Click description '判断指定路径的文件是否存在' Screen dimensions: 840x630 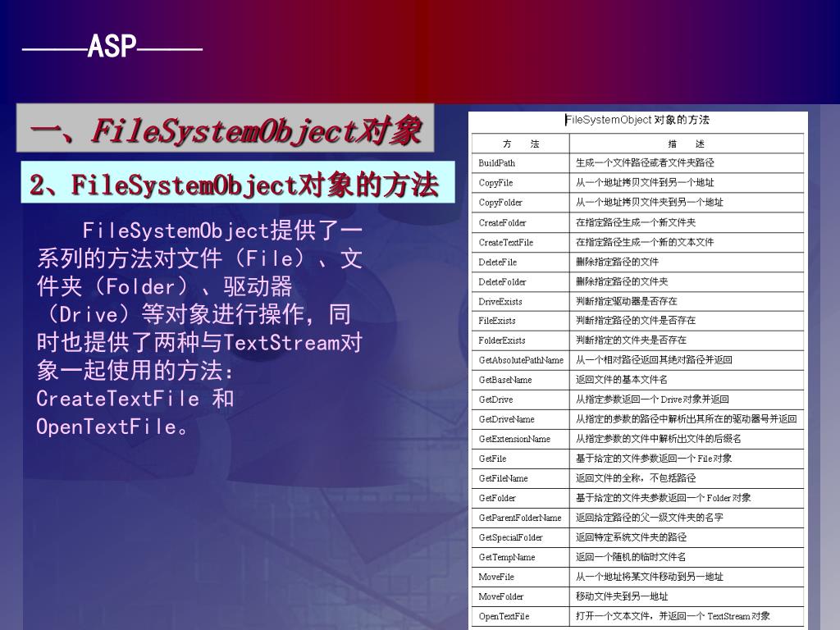[x=636, y=321]
